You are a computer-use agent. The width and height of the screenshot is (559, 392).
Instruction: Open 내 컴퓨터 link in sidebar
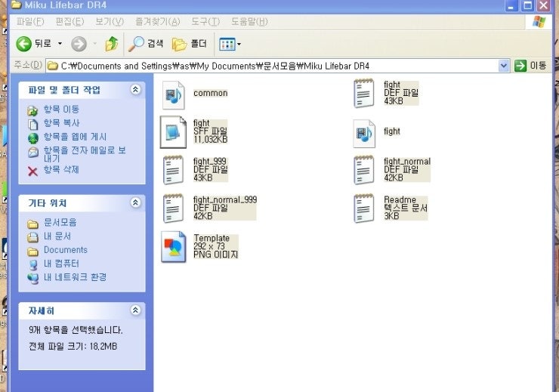click(61, 264)
